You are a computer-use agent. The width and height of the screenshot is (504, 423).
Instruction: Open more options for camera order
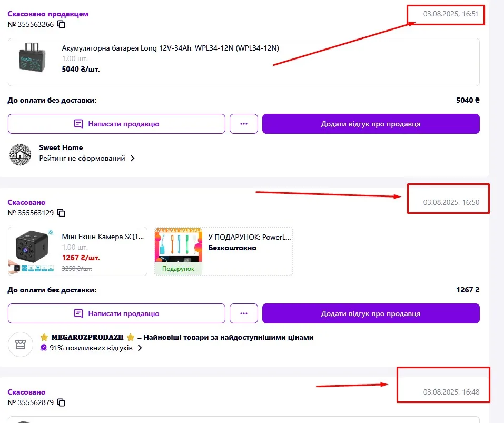243,313
